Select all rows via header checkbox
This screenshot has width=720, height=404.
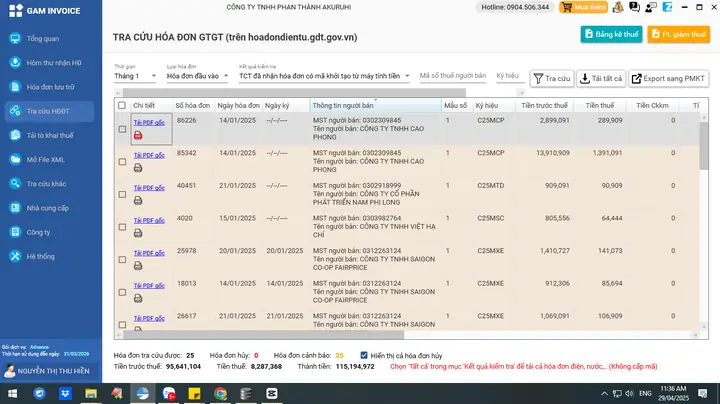click(x=122, y=105)
